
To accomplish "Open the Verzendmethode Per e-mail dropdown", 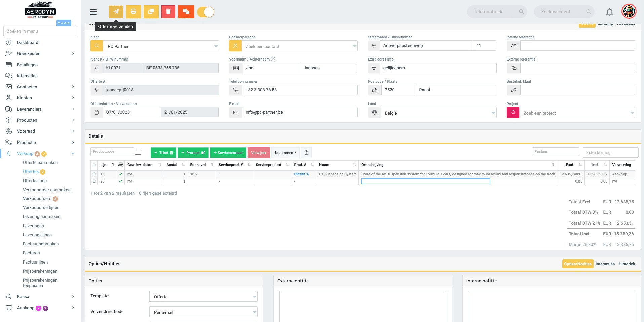I will point(204,312).
